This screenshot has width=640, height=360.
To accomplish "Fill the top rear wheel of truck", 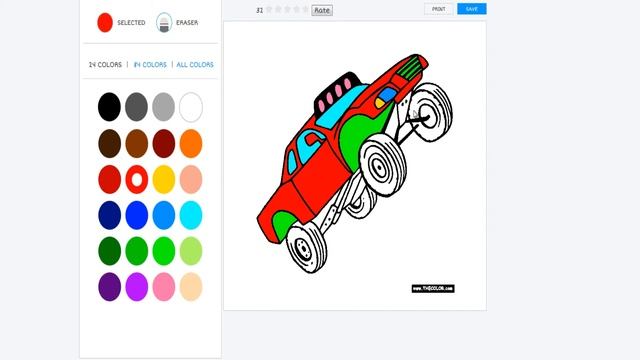I will [431, 111].
